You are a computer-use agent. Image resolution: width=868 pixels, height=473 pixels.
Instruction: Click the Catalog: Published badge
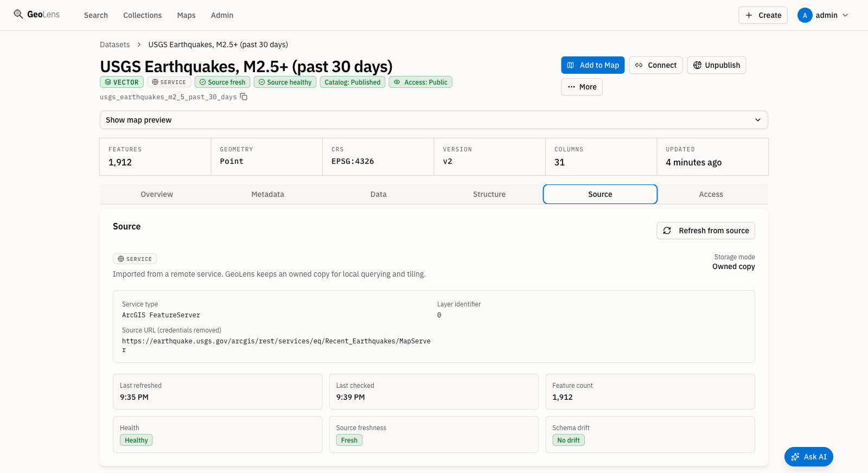click(353, 82)
